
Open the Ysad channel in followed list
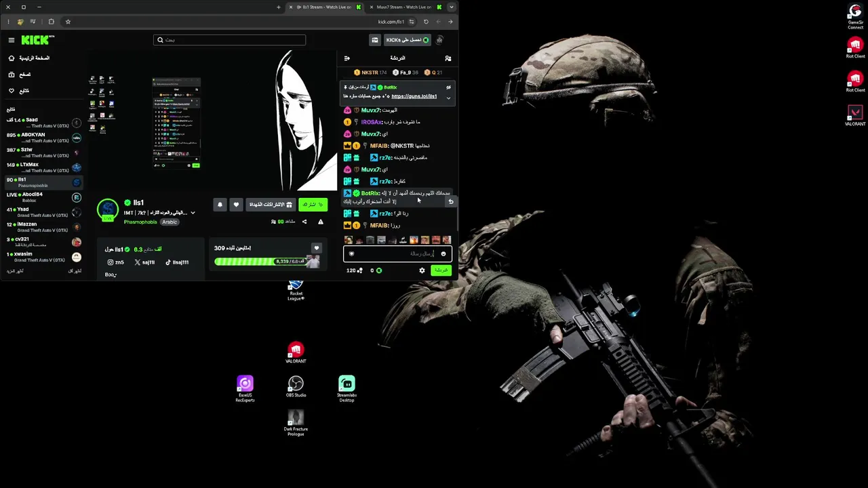tap(44, 212)
